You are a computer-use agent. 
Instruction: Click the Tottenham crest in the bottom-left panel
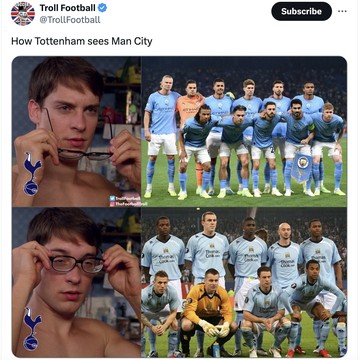click(32, 328)
